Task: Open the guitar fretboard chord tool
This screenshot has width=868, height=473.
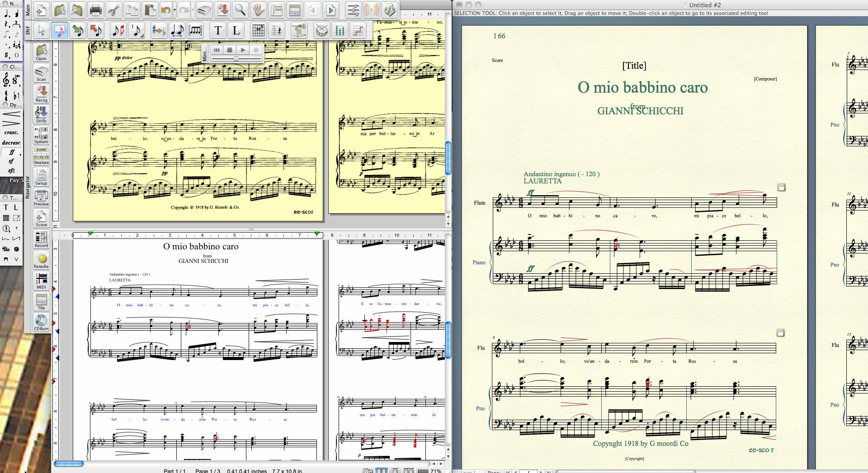Action: (x=258, y=30)
